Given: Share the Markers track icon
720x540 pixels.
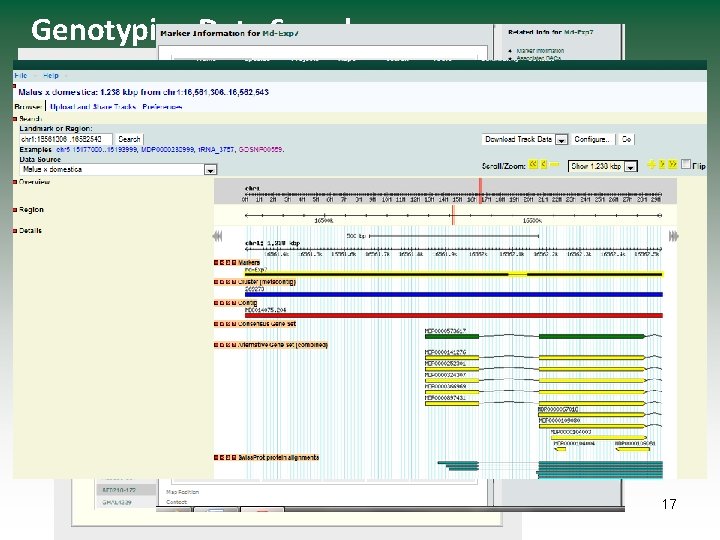Looking at the screenshot, I should [x=228, y=263].
